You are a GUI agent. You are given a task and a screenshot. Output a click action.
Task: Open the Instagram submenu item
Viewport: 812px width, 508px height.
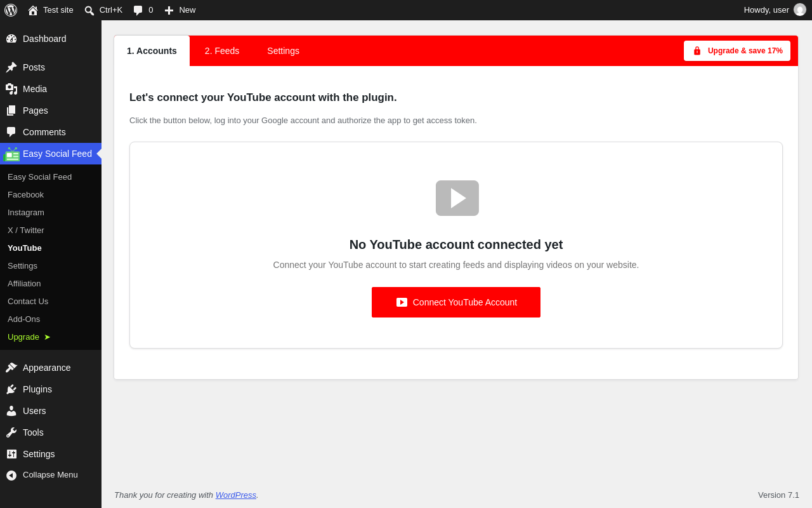point(51,213)
